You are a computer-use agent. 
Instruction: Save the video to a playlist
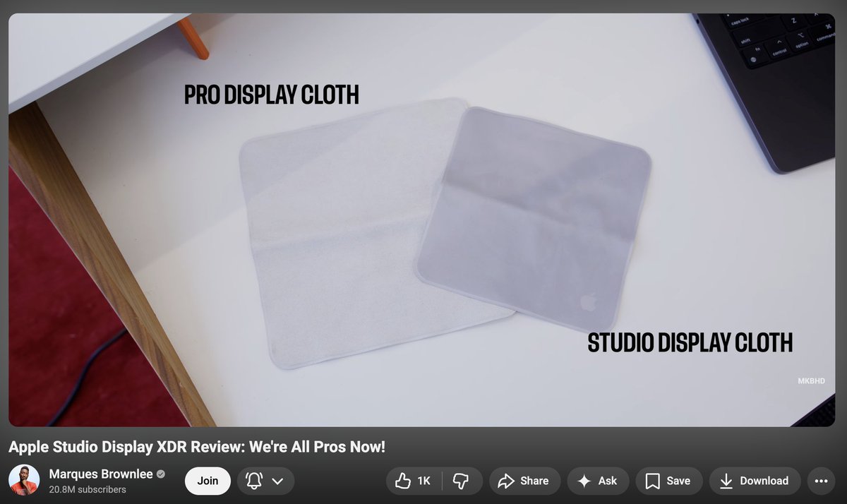click(668, 481)
